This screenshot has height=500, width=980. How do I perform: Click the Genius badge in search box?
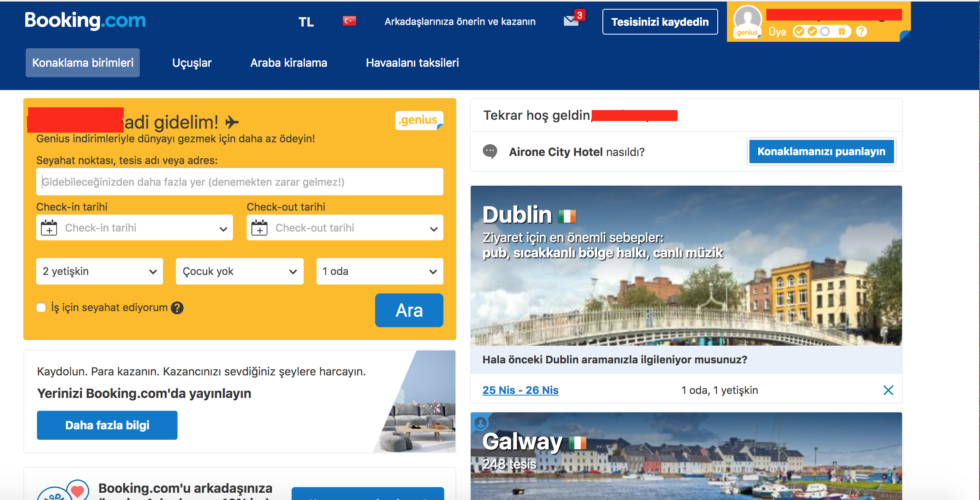click(x=419, y=120)
